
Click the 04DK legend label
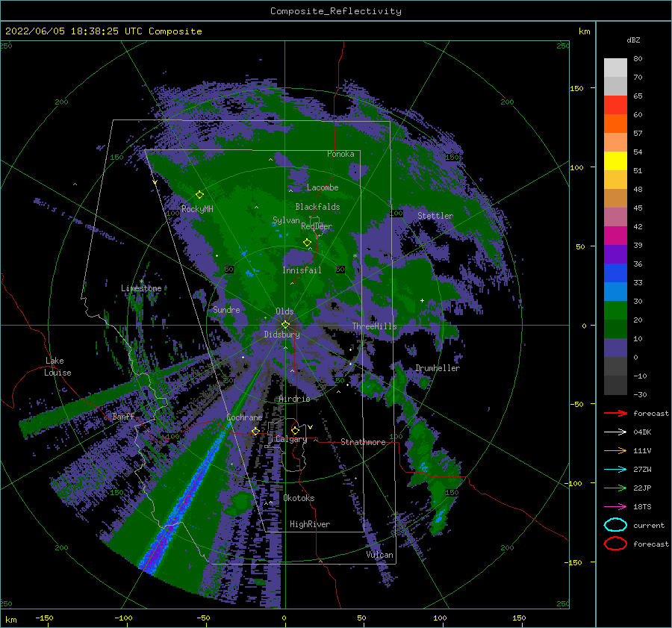click(x=642, y=432)
